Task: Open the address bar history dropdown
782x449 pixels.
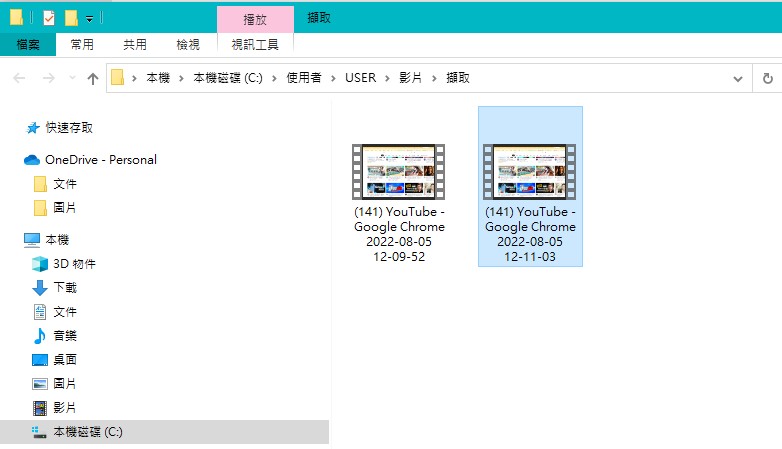Action: [x=738, y=79]
